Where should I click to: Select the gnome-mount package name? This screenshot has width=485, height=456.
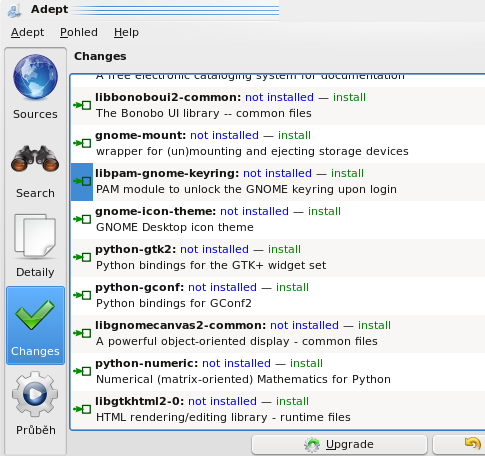pyautogui.click(x=140, y=135)
